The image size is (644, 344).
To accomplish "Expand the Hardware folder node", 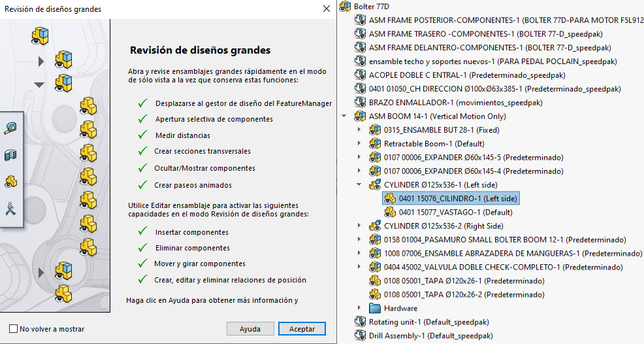I will point(359,308).
